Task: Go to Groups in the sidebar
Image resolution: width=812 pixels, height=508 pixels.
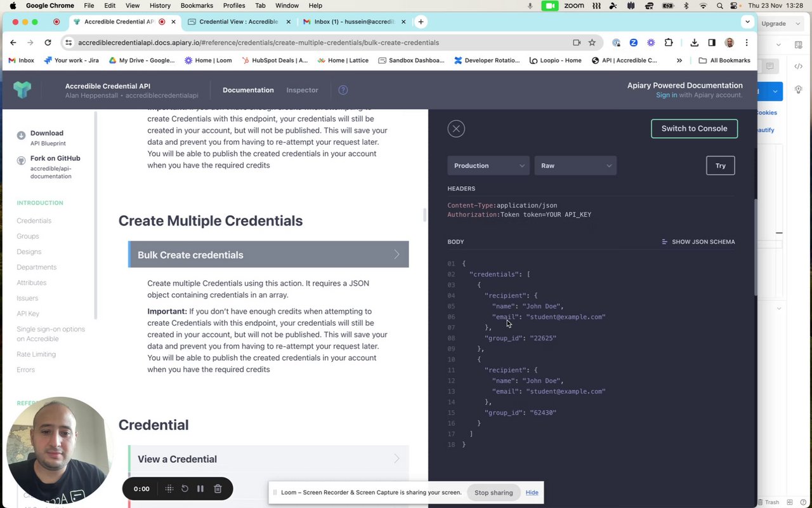Action: tap(28, 236)
